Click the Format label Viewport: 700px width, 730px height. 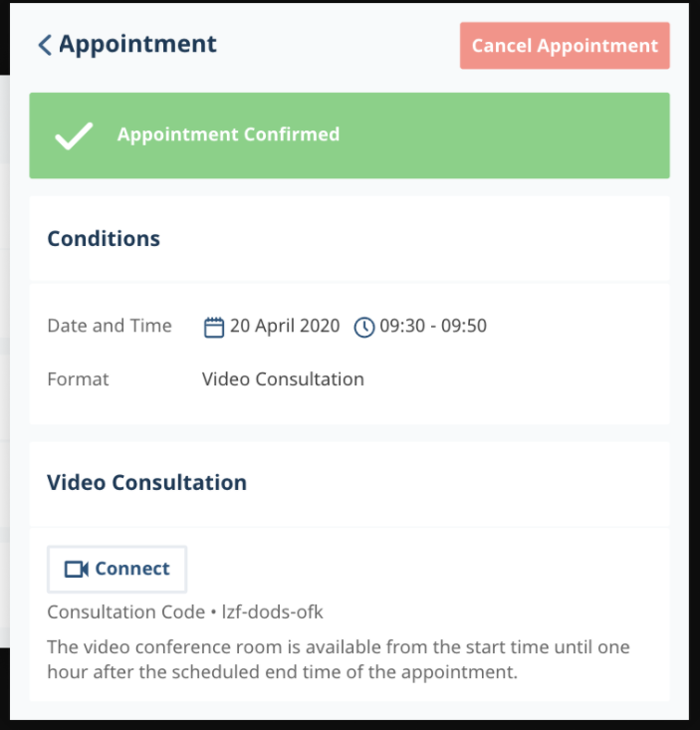coord(78,379)
